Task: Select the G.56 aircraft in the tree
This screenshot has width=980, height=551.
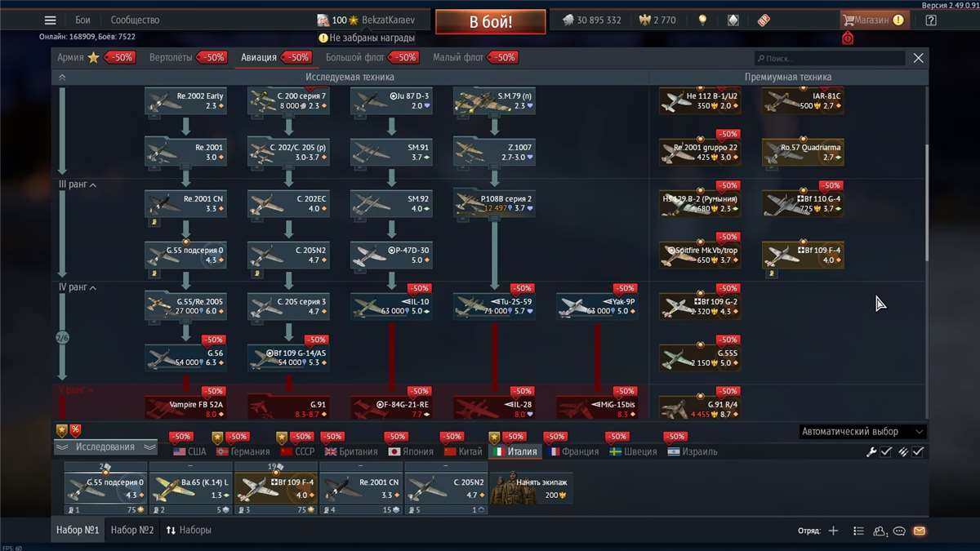Action: point(185,358)
